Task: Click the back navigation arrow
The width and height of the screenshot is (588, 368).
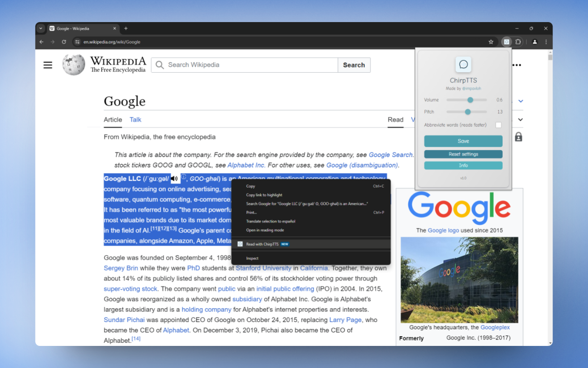Action: tap(41, 42)
